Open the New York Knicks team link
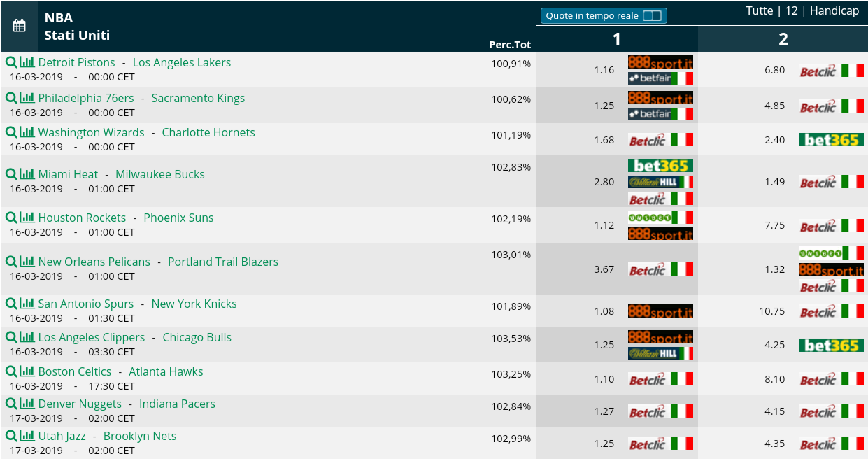This screenshot has width=868, height=461. (194, 304)
